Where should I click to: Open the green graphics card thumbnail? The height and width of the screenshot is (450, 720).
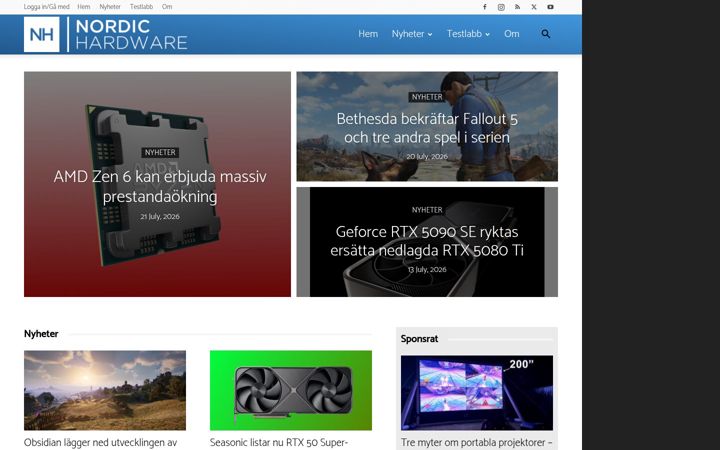pyautogui.click(x=291, y=390)
